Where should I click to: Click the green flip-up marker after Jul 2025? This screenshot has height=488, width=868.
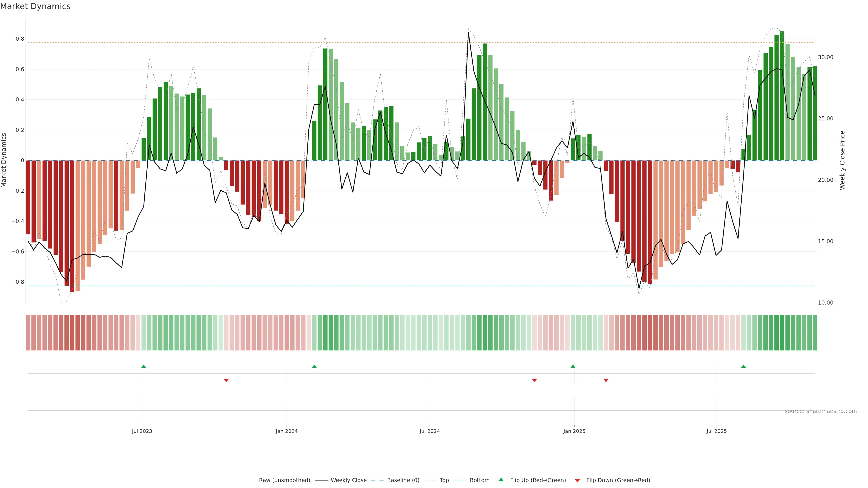[743, 366]
